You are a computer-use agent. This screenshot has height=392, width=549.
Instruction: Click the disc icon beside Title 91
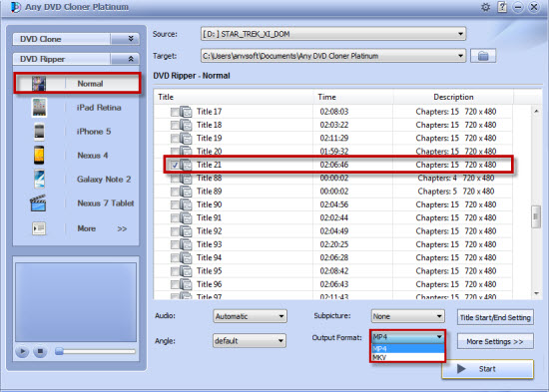click(186, 218)
